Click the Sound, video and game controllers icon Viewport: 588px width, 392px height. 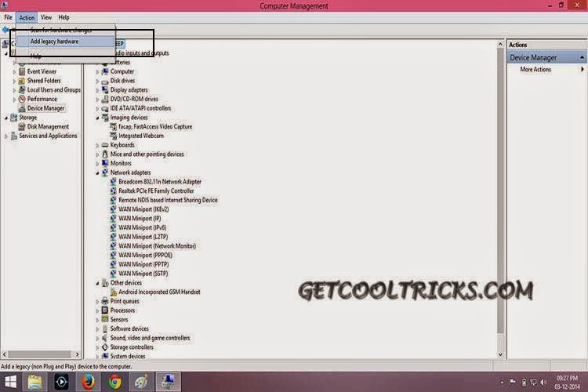(x=105, y=338)
